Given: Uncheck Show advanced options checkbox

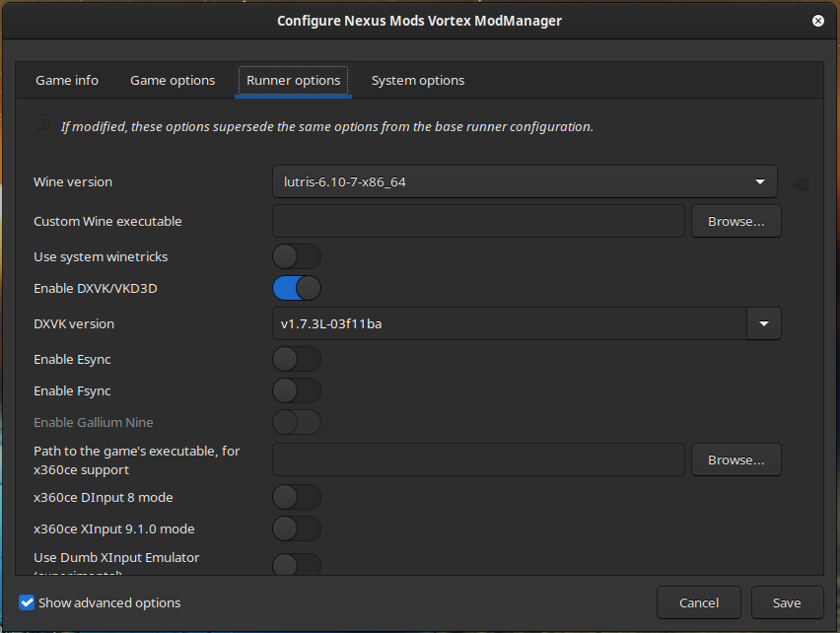Looking at the screenshot, I should (x=27, y=602).
